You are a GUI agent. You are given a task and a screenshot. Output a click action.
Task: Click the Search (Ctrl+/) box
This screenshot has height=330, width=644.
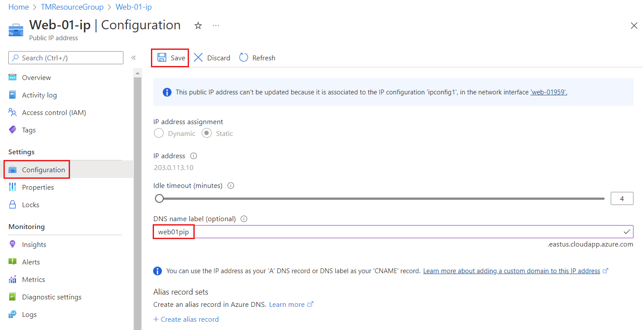(66, 58)
